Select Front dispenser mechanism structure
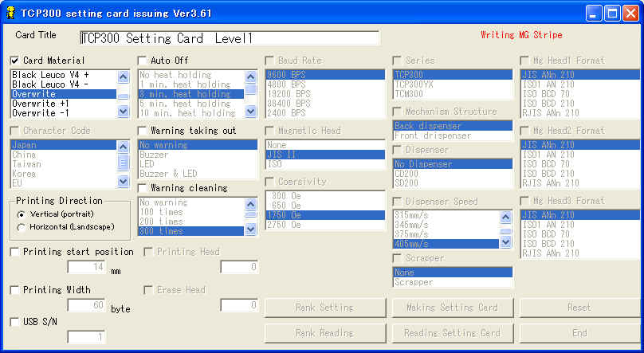 (453, 135)
